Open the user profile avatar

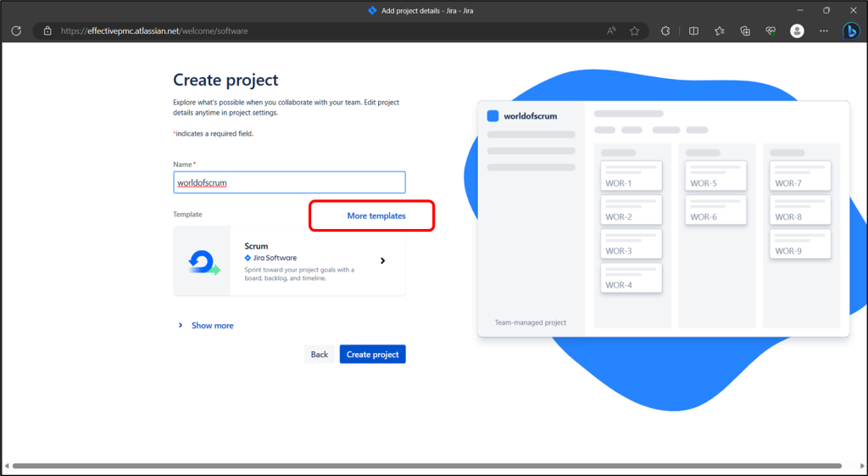coord(797,31)
